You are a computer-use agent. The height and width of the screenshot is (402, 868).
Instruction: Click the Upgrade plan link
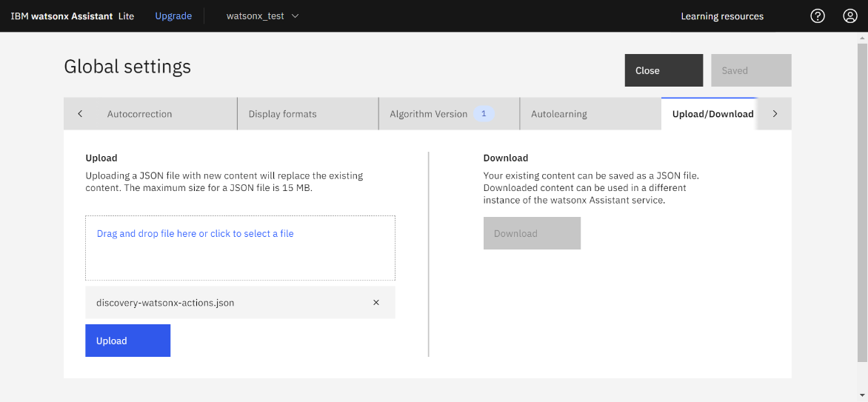pyautogui.click(x=173, y=16)
